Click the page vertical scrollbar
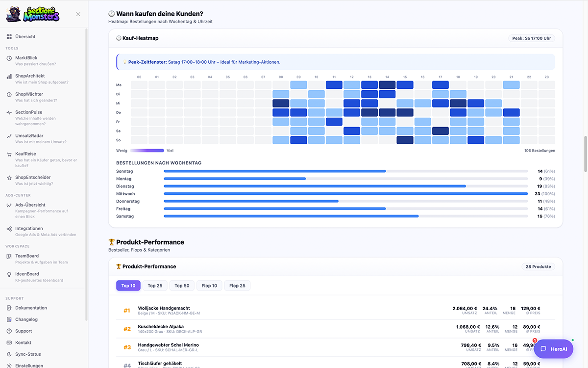The width and height of the screenshot is (588, 368). click(585, 155)
